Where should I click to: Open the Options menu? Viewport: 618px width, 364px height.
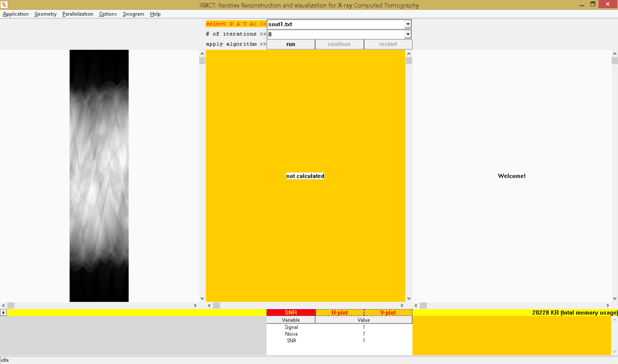108,14
